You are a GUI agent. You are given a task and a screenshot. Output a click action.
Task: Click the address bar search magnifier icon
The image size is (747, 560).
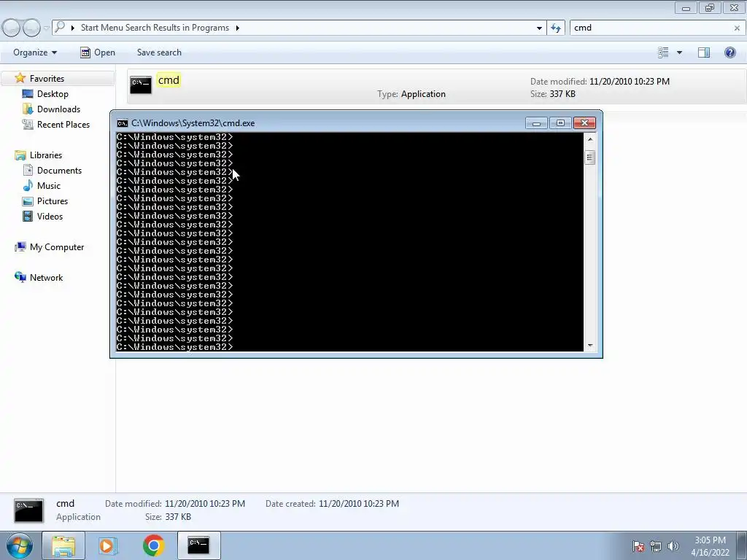tap(60, 27)
